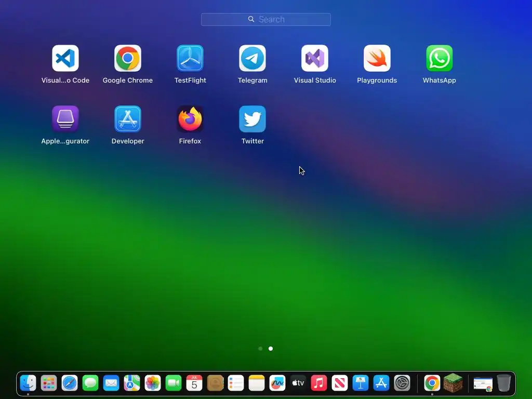Screen dimensions: 532x399
Task: Open Music from the Dock
Action: click(x=319, y=383)
